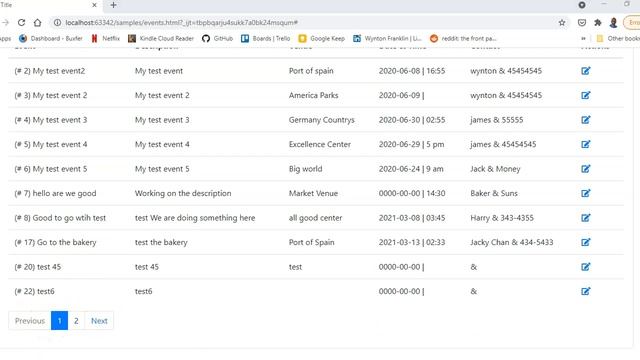Select the (# 17) Go to the bakery cell
640x360 pixels.
click(56, 242)
